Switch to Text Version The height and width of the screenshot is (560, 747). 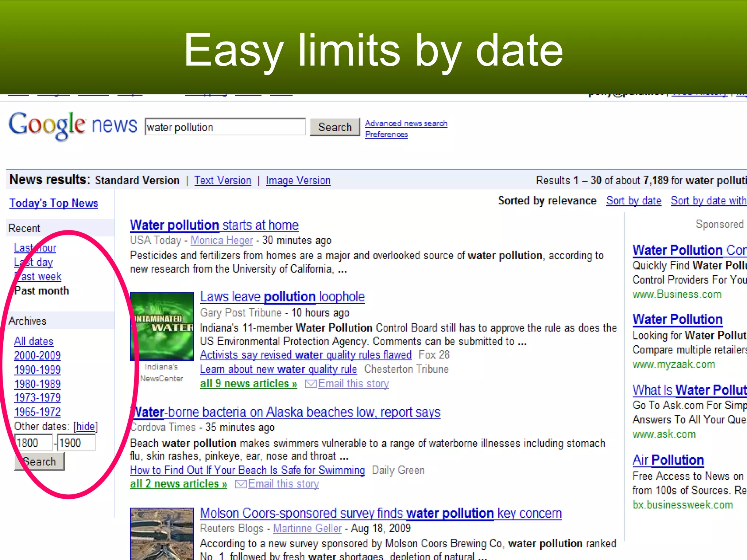tap(222, 180)
